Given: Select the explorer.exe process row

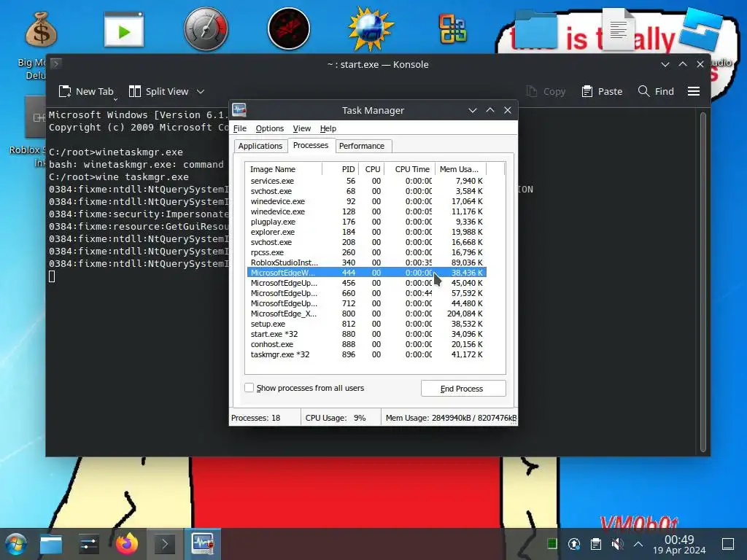Looking at the screenshot, I should click(x=366, y=232).
